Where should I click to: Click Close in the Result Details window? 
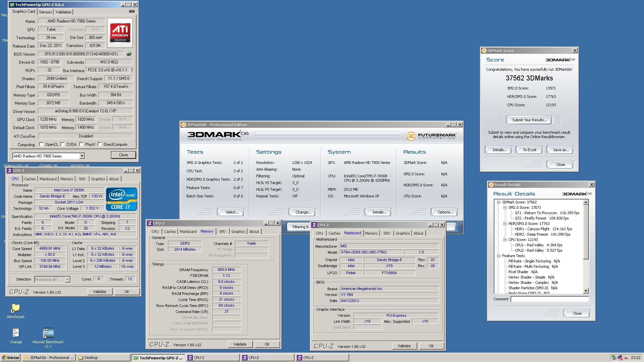coord(577,313)
